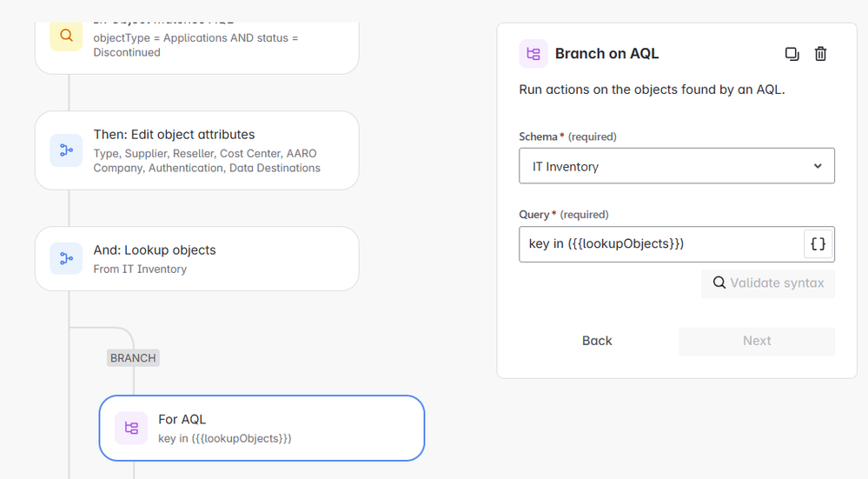The width and height of the screenshot is (868, 479).
Task: Focus the Query input field
Action: pyautogui.click(x=660, y=244)
